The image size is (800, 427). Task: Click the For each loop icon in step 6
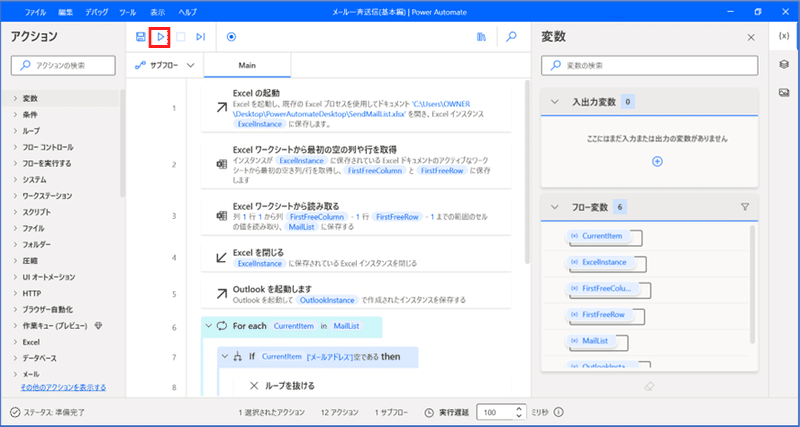click(x=222, y=325)
